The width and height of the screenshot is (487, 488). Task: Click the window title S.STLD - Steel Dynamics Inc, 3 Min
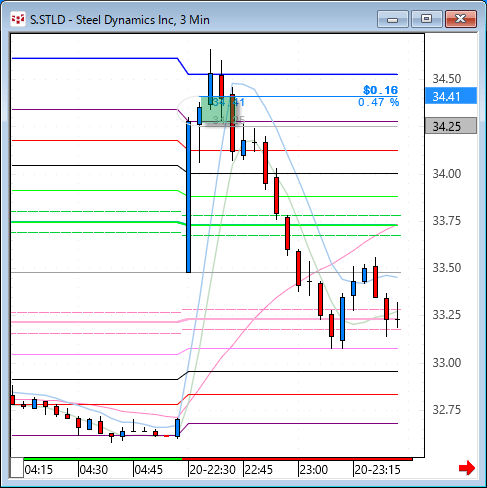[x=120, y=20]
